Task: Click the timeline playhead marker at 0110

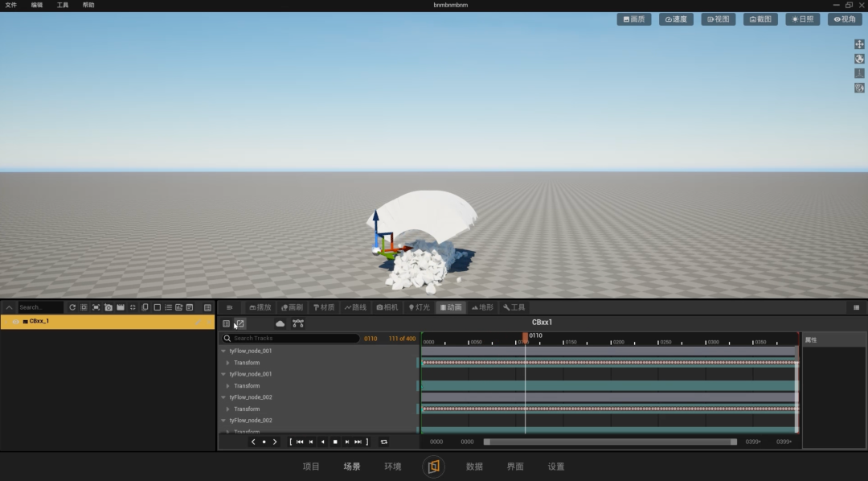Action: (x=525, y=336)
